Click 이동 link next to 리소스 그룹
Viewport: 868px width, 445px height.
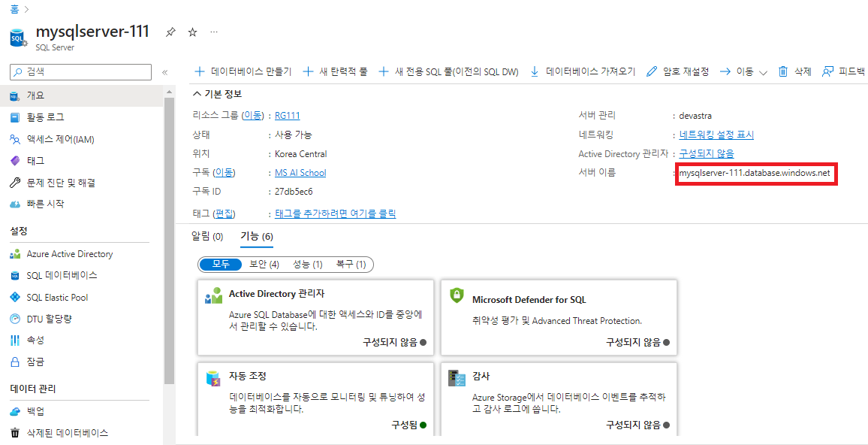click(252, 116)
